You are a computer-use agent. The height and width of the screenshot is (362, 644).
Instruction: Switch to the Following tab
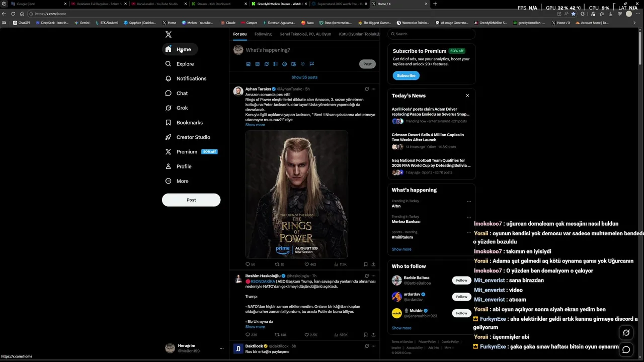pos(263,34)
